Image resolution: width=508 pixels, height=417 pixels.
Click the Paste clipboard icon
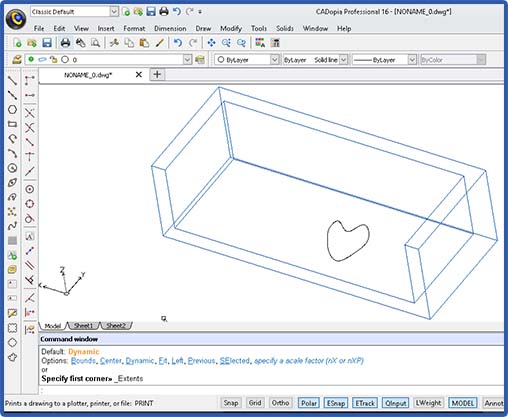pos(144,43)
